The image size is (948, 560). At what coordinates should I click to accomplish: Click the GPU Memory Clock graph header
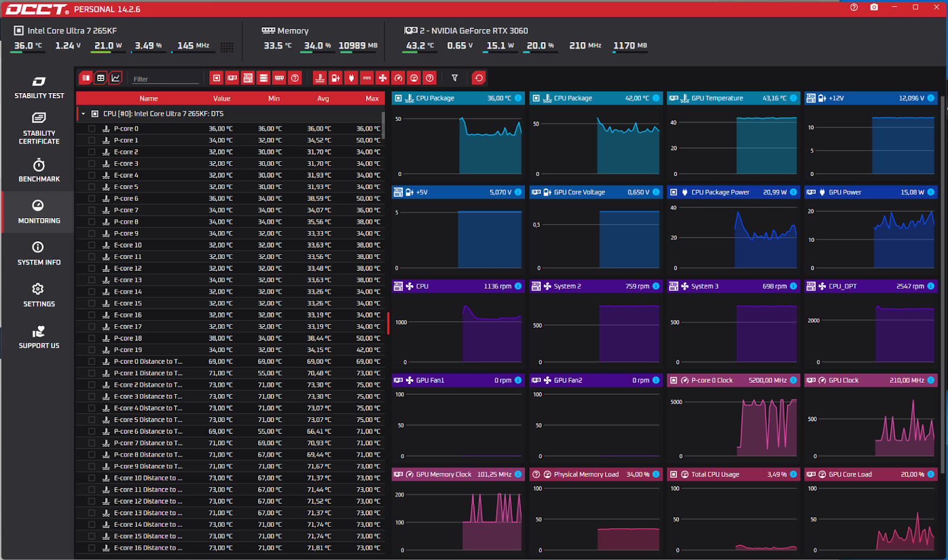pyautogui.click(x=458, y=474)
